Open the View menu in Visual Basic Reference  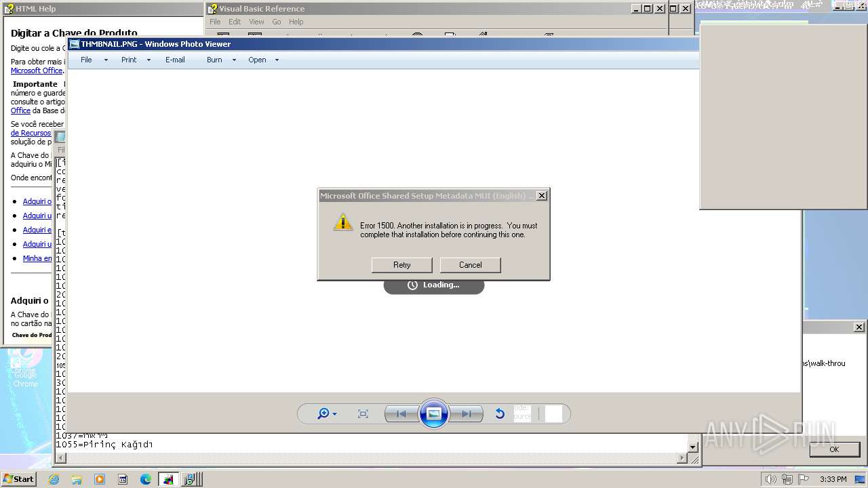point(256,22)
